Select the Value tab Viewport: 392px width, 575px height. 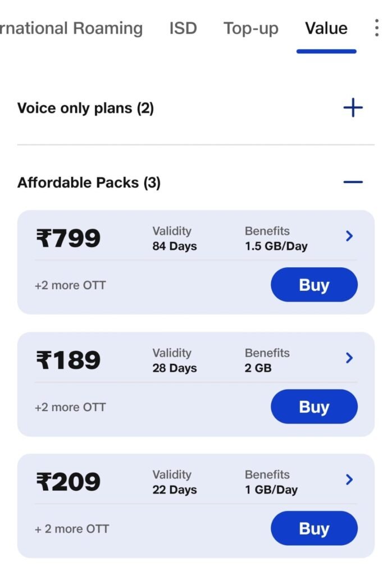(x=326, y=28)
